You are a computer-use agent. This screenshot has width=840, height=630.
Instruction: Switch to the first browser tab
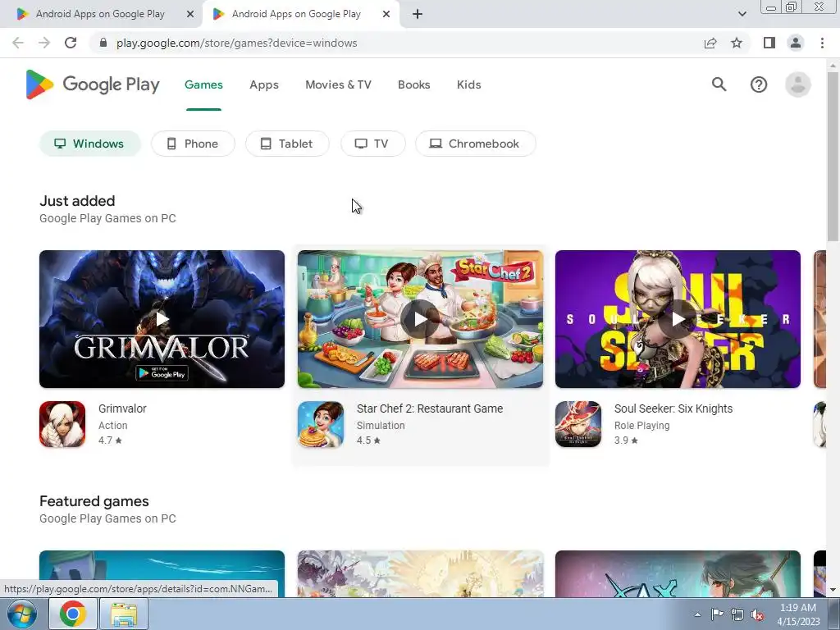pos(100,15)
